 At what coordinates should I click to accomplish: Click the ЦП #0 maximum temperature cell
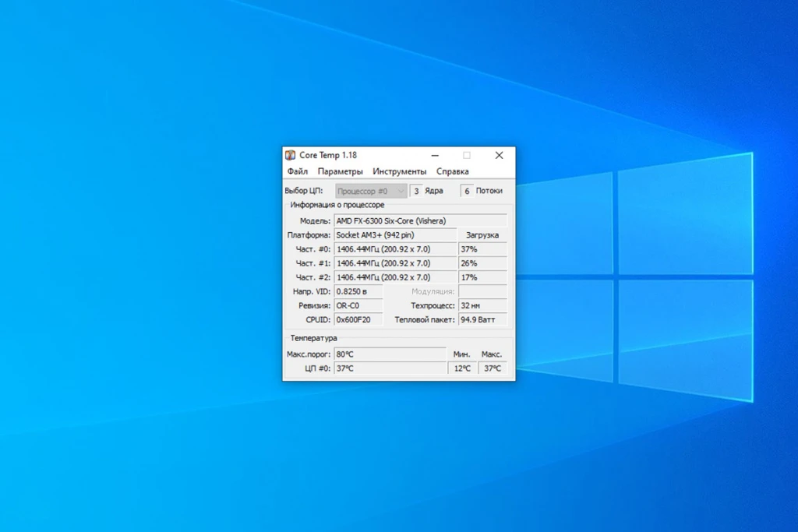coord(493,368)
